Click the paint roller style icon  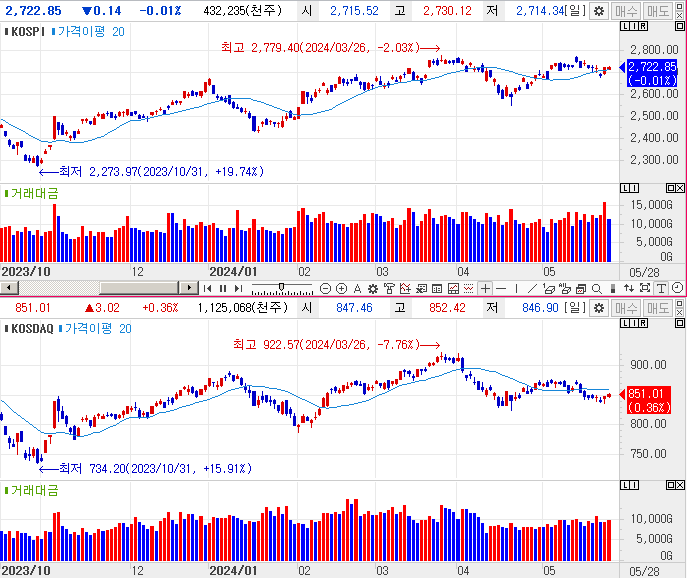pos(389,288)
